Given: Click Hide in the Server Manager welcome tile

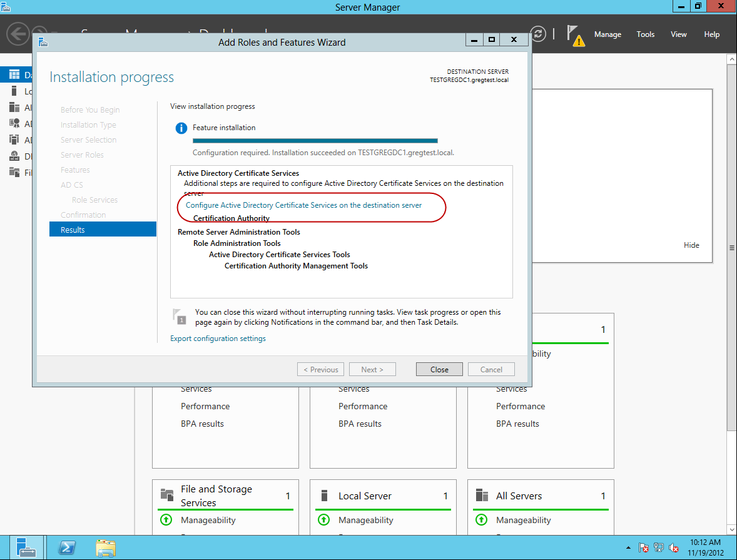Looking at the screenshot, I should [x=691, y=245].
